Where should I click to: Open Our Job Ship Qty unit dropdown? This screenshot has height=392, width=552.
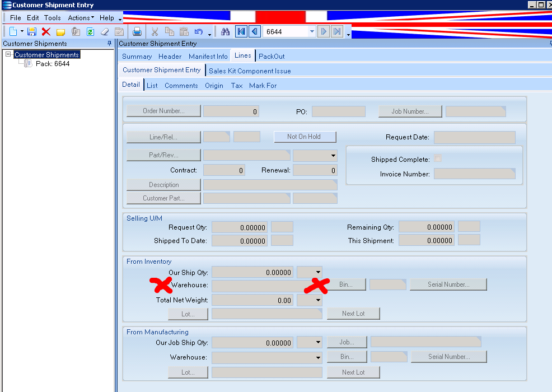(318, 342)
